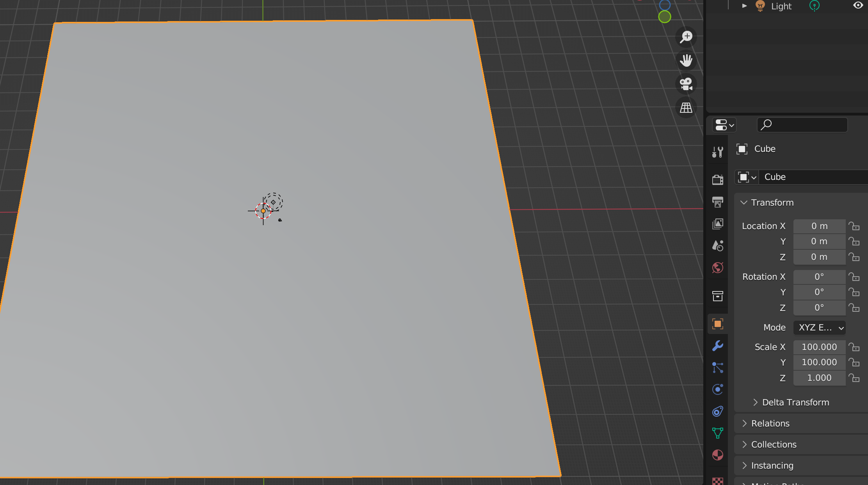
Task: Open the Tool properties tab
Action: (x=717, y=152)
